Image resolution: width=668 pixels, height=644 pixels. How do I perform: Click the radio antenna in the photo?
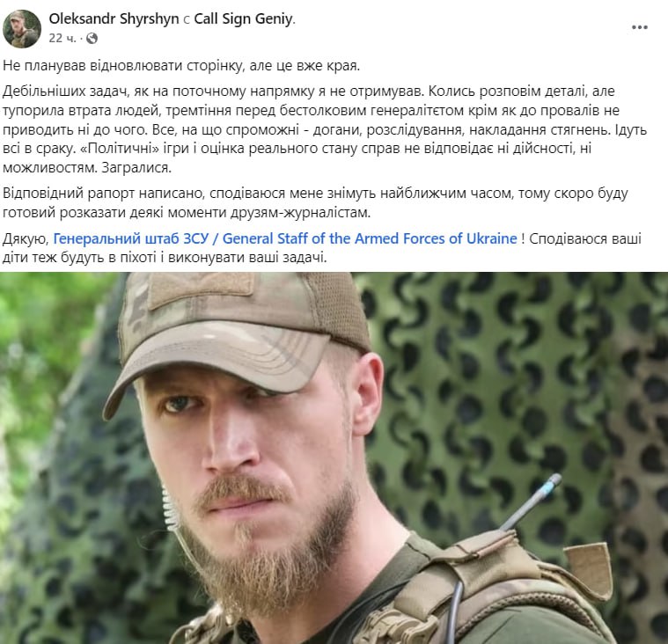coord(532,503)
